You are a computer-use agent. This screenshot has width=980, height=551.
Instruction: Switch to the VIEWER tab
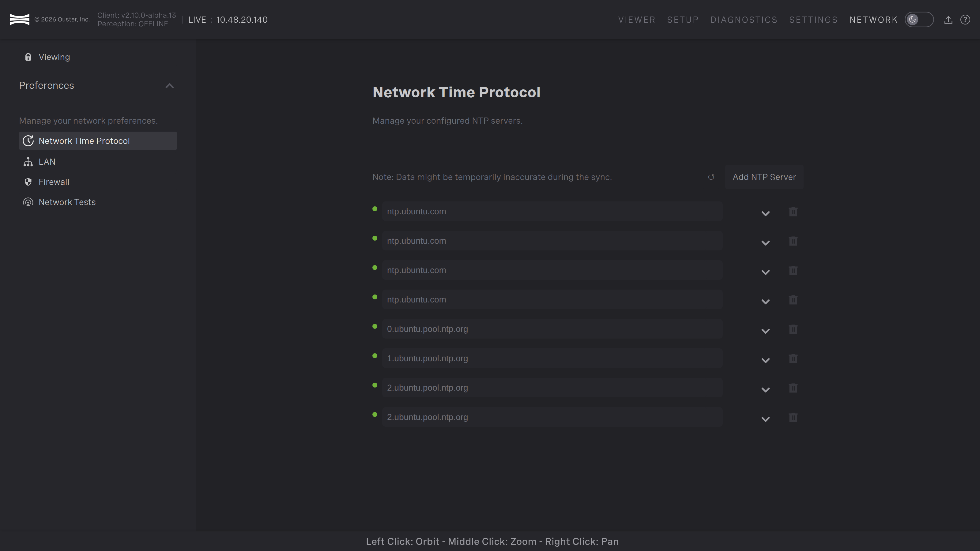tap(637, 20)
